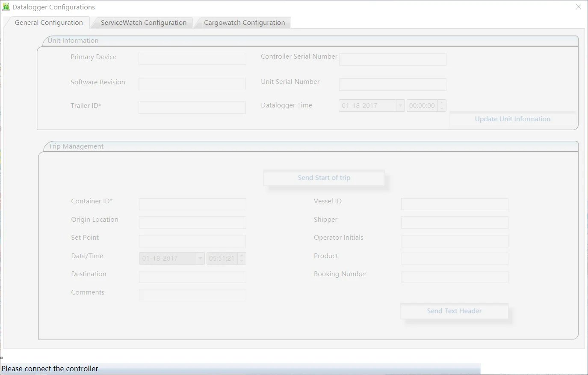Click the Operator Initials input field
588x375 pixels.
pyautogui.click(x=455, y=241)
